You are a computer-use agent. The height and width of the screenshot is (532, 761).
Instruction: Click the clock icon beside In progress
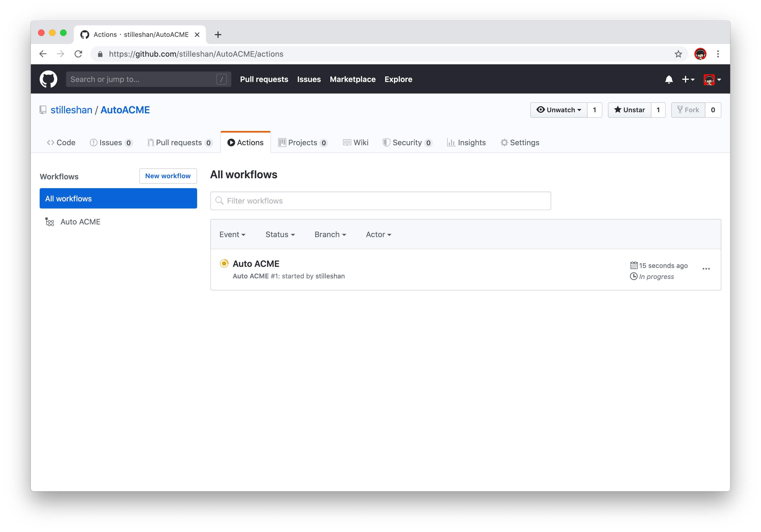tap(634, 276)
